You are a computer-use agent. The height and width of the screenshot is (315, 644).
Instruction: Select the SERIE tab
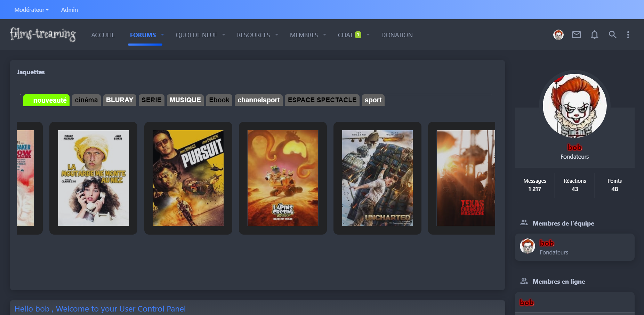pyautogui.click(x=151, y=100)
